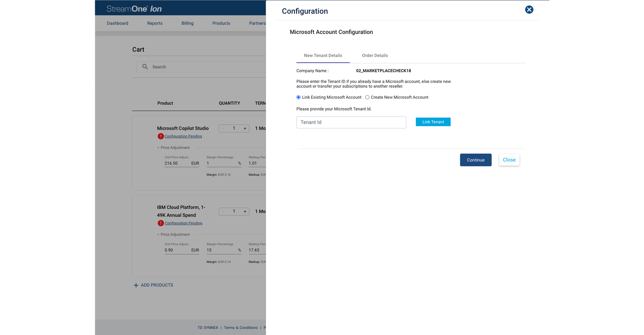644x335 pixels.
Task: Increase IBM Cloud Platform quantity with plus
Action: (x=245, y=212)
